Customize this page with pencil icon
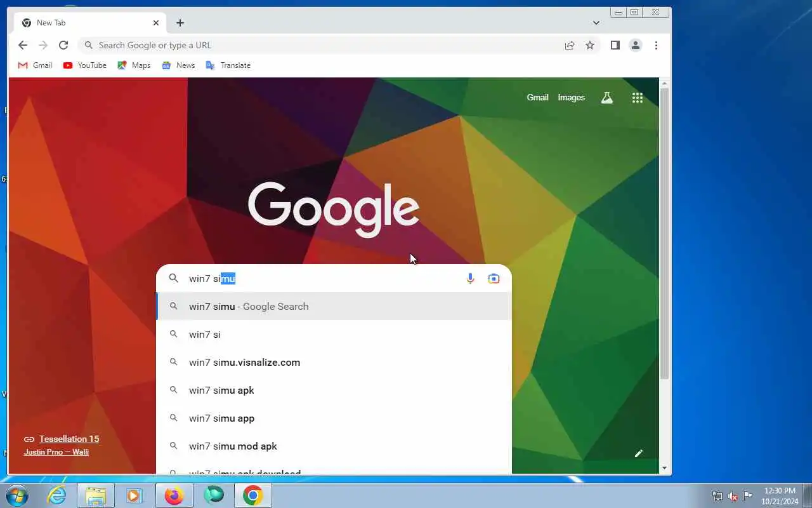812x508 pixels. pyautogui.click(x=639, y=453)
